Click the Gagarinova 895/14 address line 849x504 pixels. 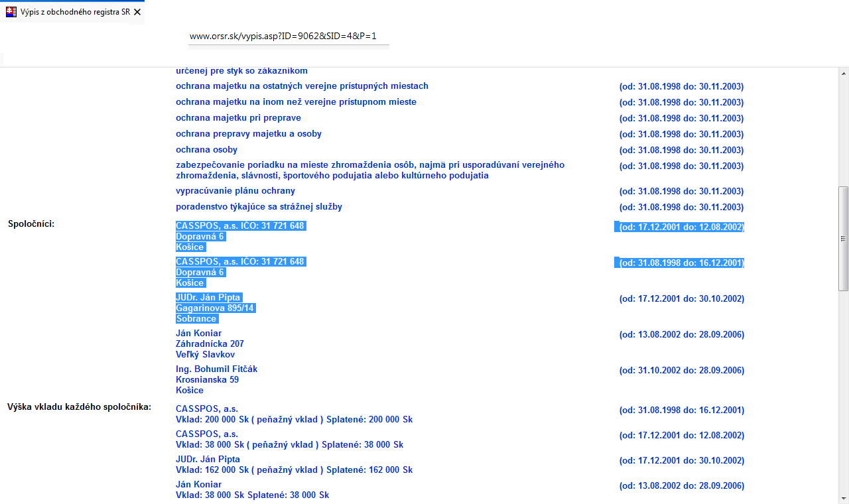pyautogui.click(x=216, y=308)
